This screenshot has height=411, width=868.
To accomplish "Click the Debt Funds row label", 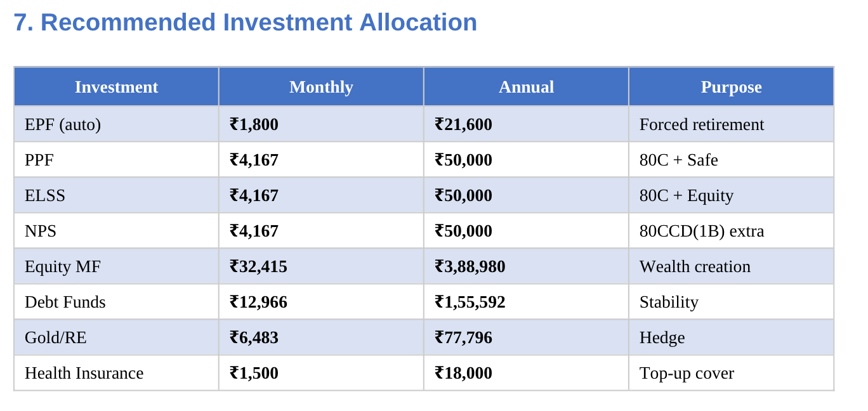I will [x=65, y=302].
